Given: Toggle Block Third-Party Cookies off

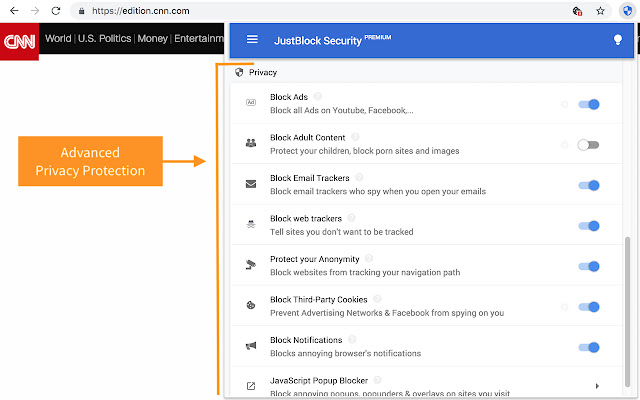Looking at the screenshot, I should (589, 307).
